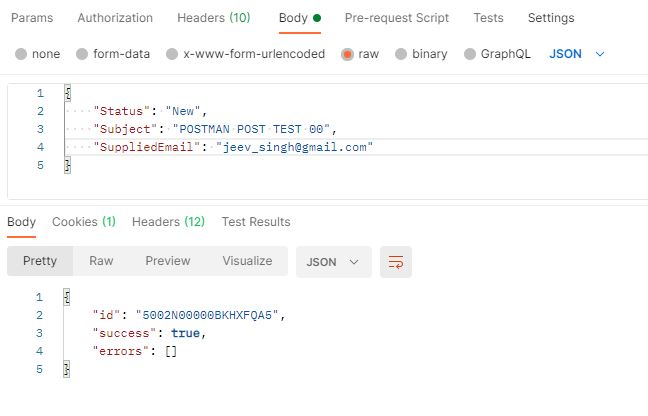Screen dimensions: 648x416
Task: Switch to the Params tab
Action: (x=32, y=18)
